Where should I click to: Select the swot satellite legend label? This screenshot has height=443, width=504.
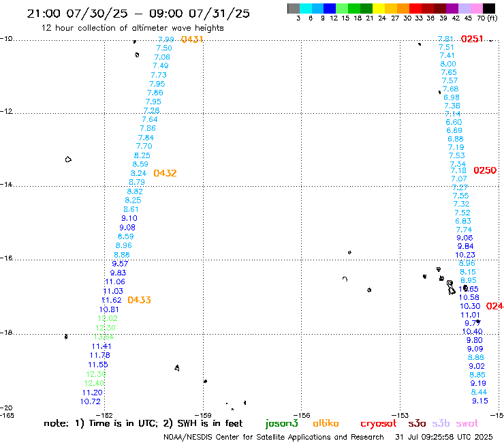pyautogui.click(x=467, y=423)
